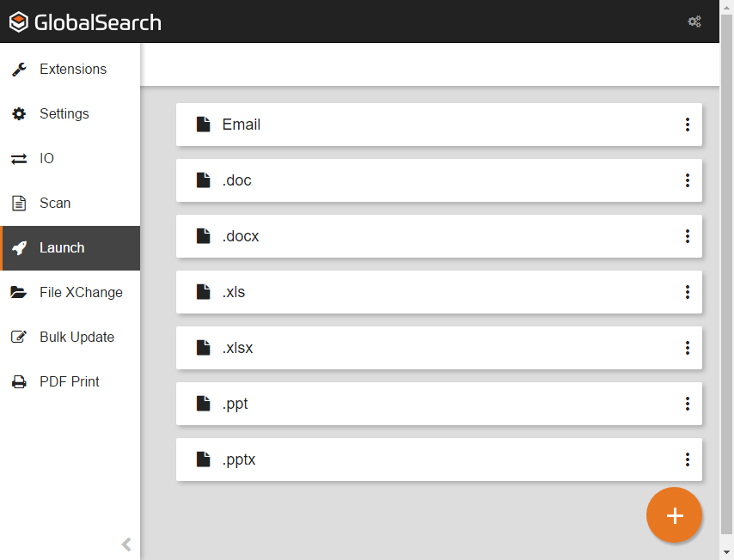This screenshot has width=734, height=560.
Task: Open the three-dot menu for .docx
Action: 688,236
